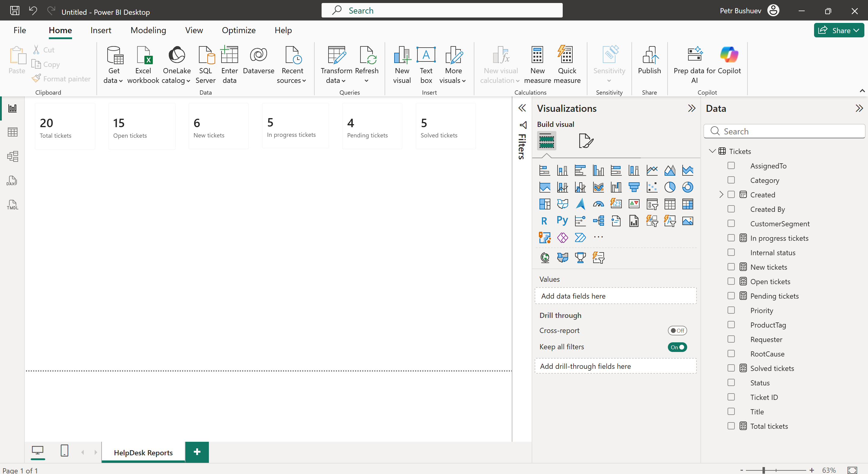Select the R script visual icon
The width and height of the screenshot is (868, 474).
click(545, 221)
